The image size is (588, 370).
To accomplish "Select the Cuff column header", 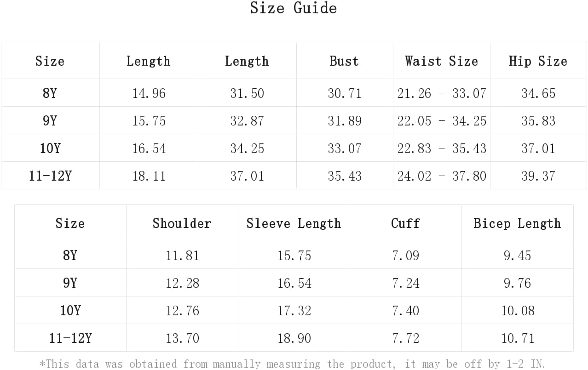I will click(405, 223).
